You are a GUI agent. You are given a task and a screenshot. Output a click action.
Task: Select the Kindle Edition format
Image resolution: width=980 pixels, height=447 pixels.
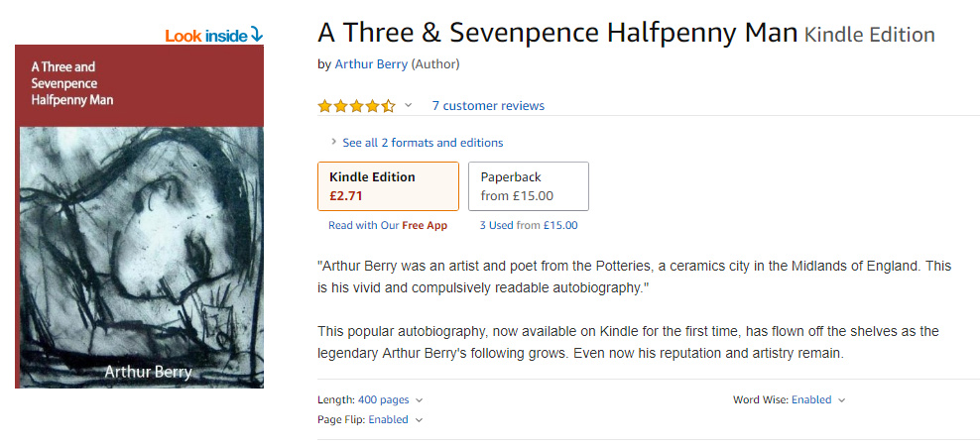tap(388, 186)
